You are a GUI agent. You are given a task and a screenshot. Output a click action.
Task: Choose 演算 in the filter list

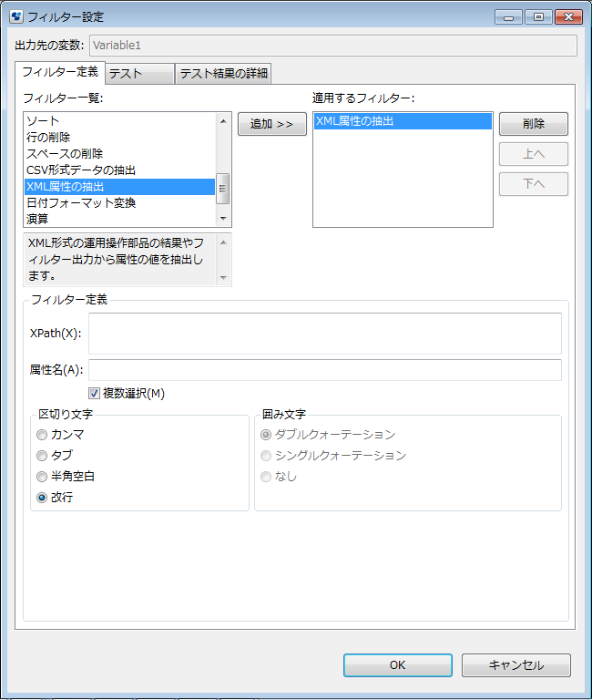119,219
